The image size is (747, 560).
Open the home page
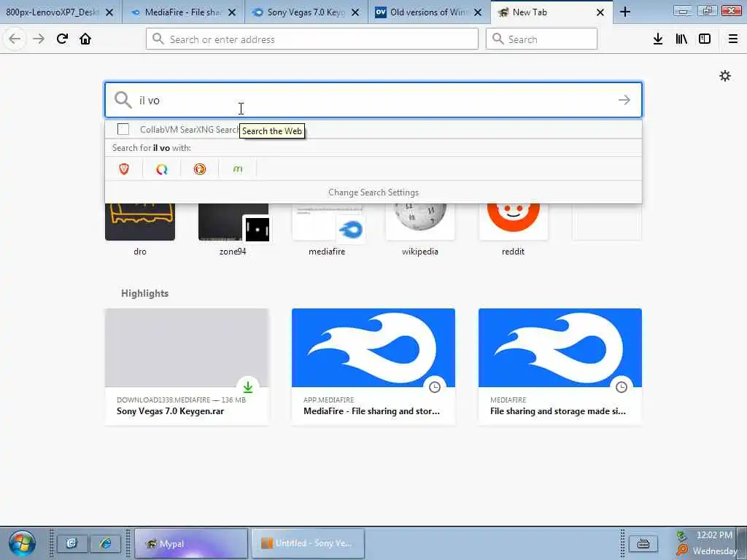click(x=85, y=39)
